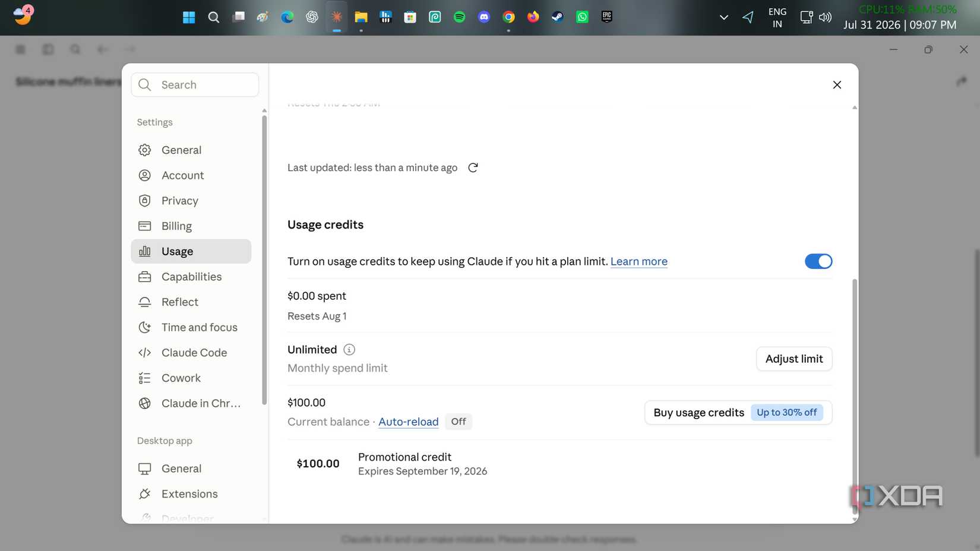Click the Claude app taskbar icon
This screenshot has width=980, height=551.
[337, 17]
